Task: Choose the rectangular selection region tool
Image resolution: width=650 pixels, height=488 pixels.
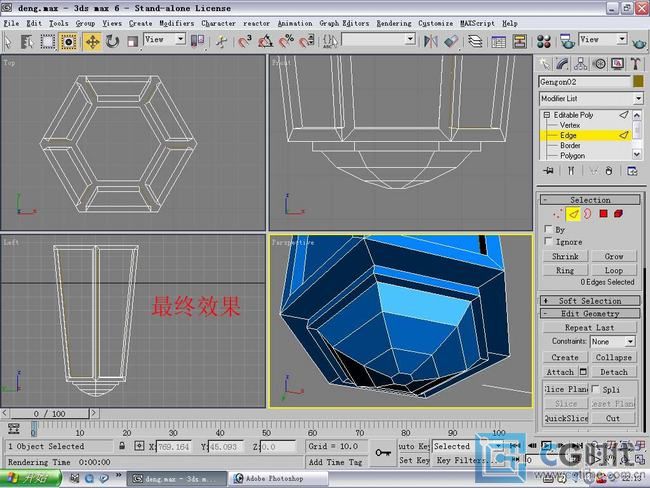Action: pos(47,42)
